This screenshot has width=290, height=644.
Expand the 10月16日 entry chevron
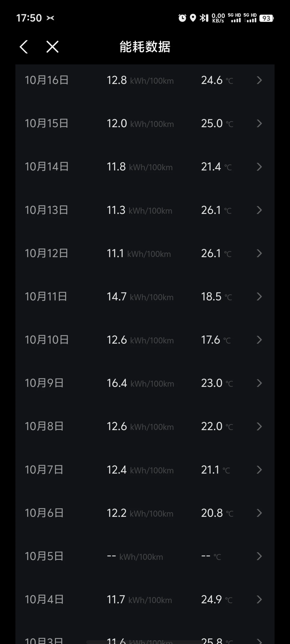259,80
